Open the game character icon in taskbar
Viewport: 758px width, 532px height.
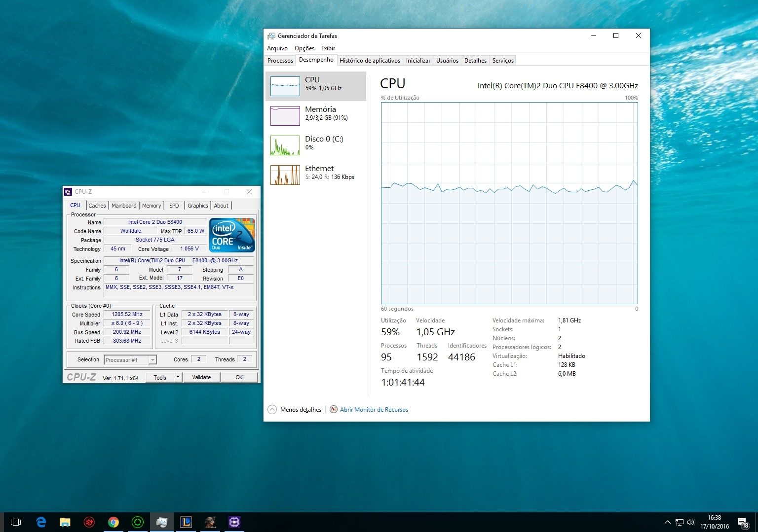[x=210, y=522]
